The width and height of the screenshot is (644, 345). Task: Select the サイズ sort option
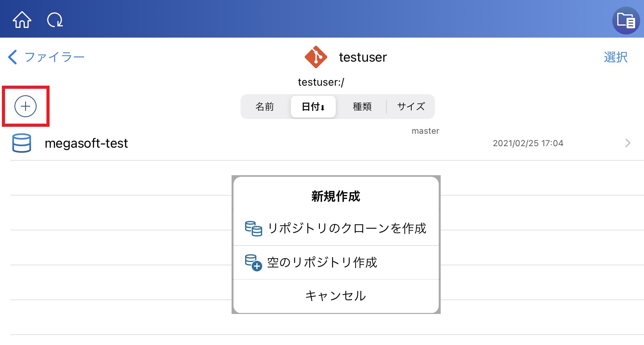pos(410,106)
